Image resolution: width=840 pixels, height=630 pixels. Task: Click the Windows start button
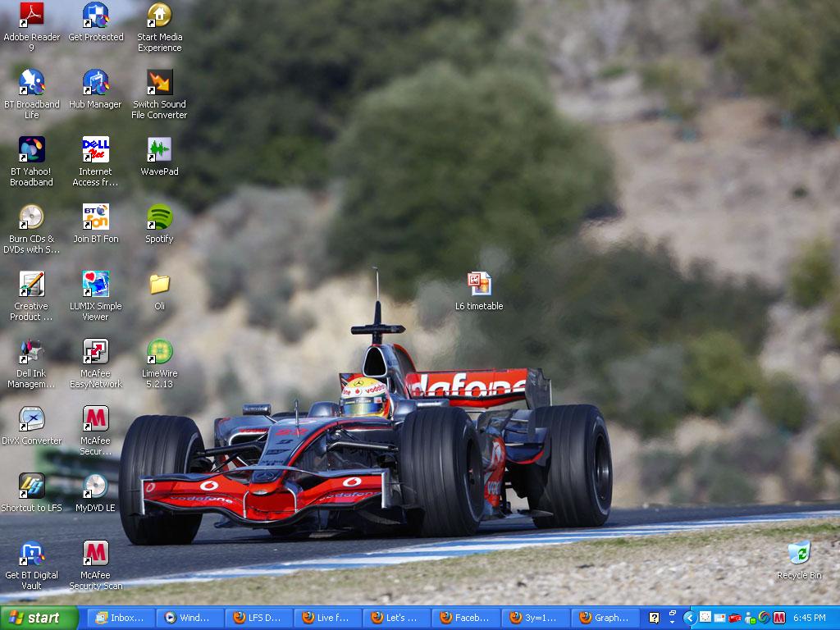pos(39,618)
